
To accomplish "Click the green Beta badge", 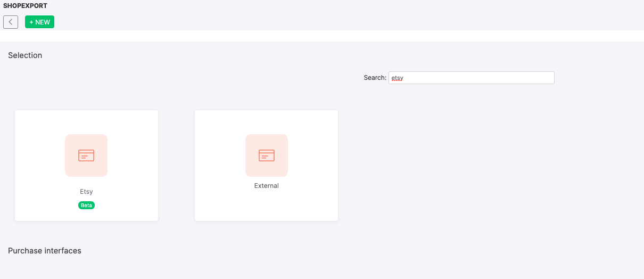I will [x=86, y=205].
